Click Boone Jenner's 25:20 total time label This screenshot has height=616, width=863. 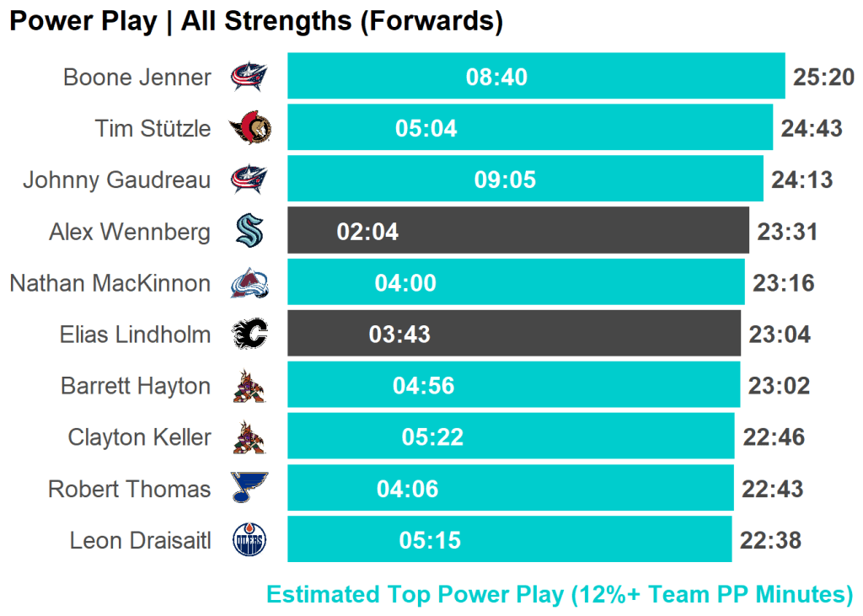coord(823,78)
